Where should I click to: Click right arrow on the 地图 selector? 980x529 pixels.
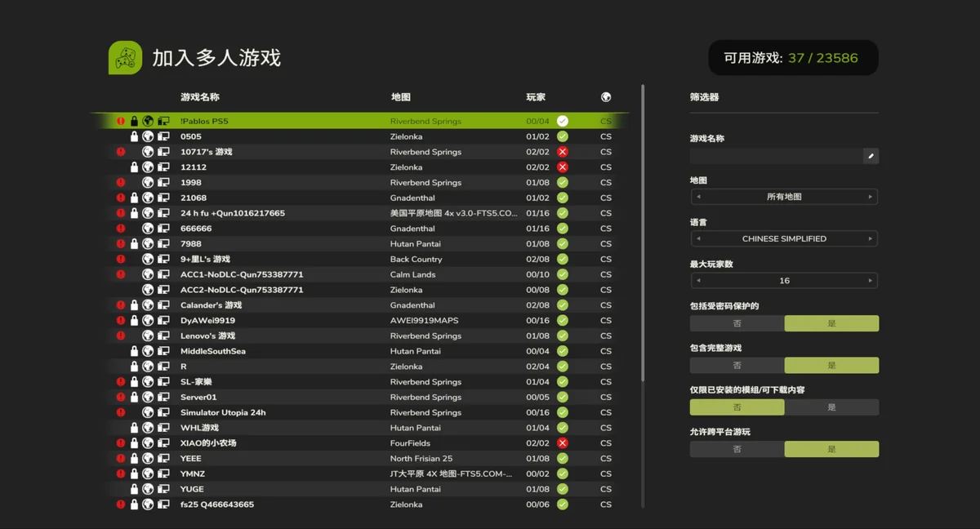pos(870,197)
